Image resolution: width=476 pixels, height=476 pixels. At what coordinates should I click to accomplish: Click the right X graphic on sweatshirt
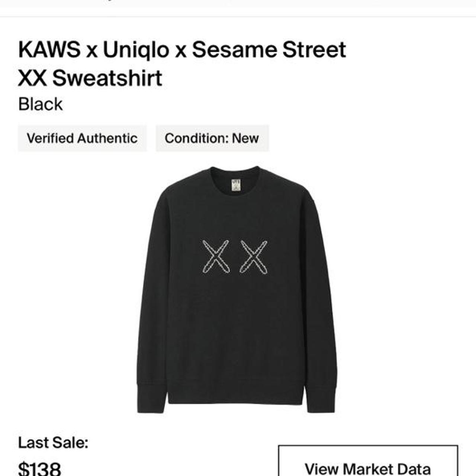[254, 257]
